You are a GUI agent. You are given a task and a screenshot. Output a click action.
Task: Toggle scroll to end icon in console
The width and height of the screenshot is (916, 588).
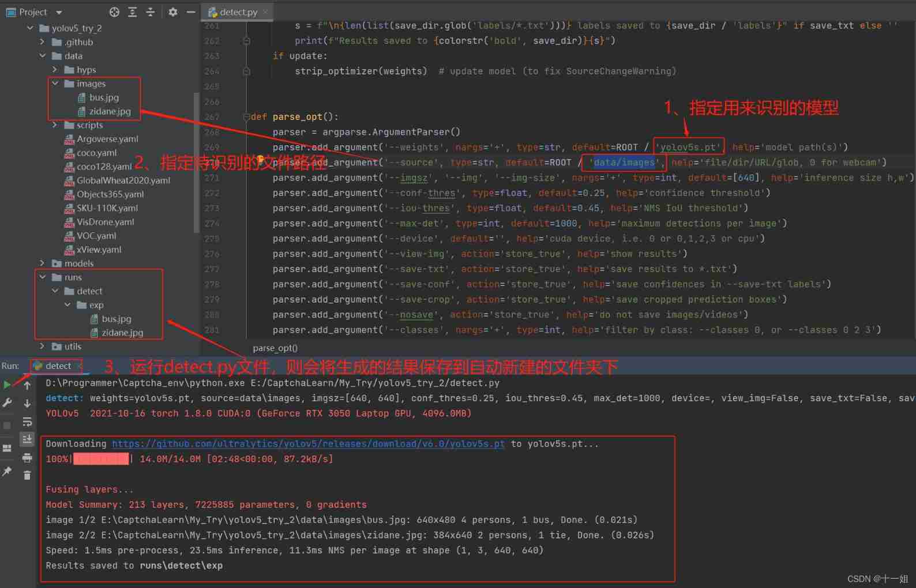[x=27, y=439]
